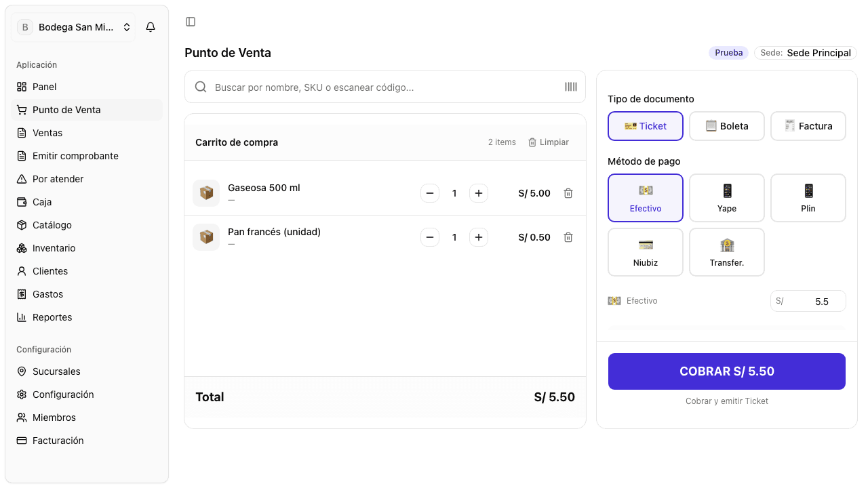Click COBRAR S/ 5.50 button

[727, 371]
